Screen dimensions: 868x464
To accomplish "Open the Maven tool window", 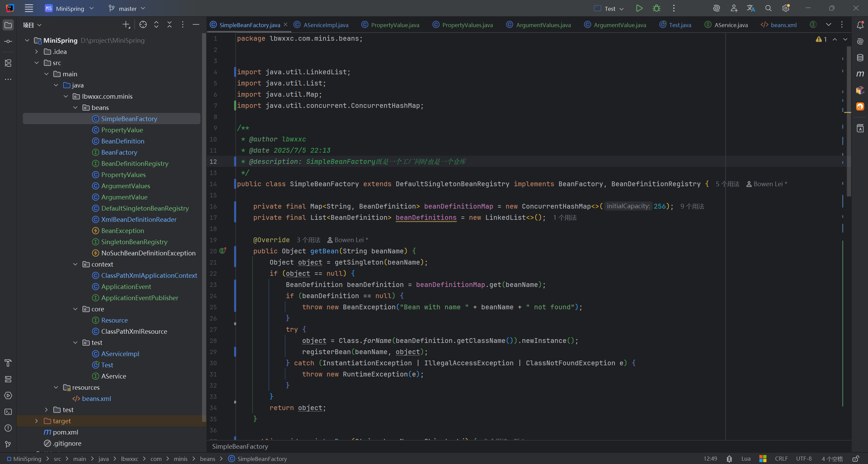I will pos(860,74).
